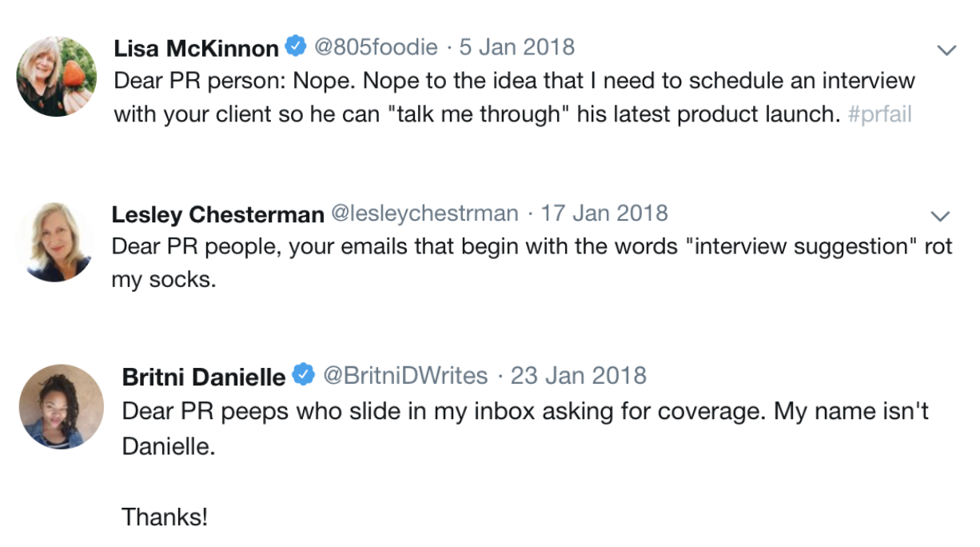
Task: Click the 23 Jan 2018 timestamp
Action: pyautogui.click(x=579, y=375)
